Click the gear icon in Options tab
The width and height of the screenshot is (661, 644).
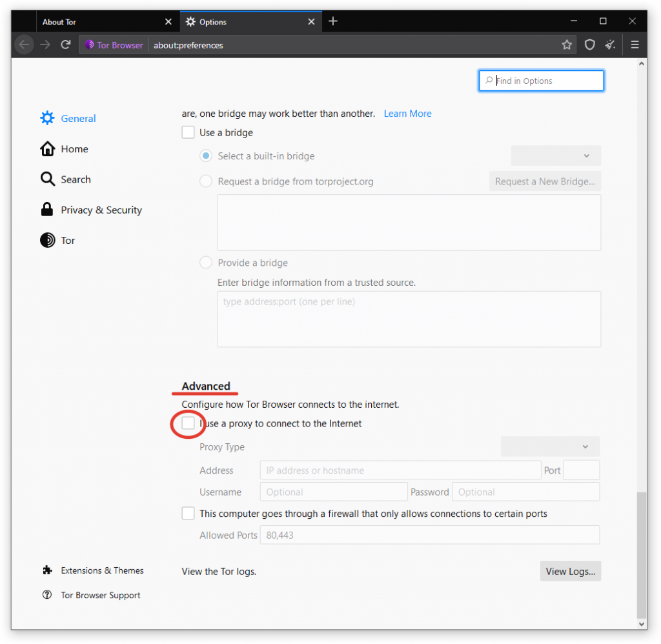(190, 21)
